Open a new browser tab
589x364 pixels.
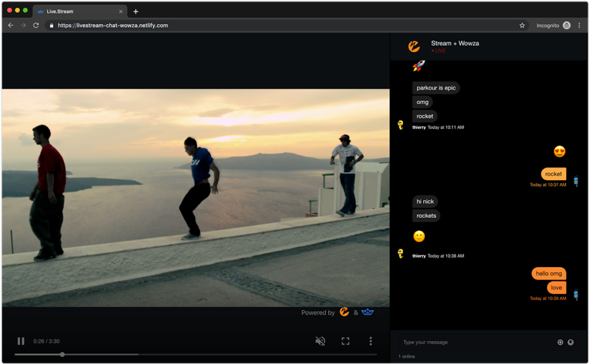point(135,11)
